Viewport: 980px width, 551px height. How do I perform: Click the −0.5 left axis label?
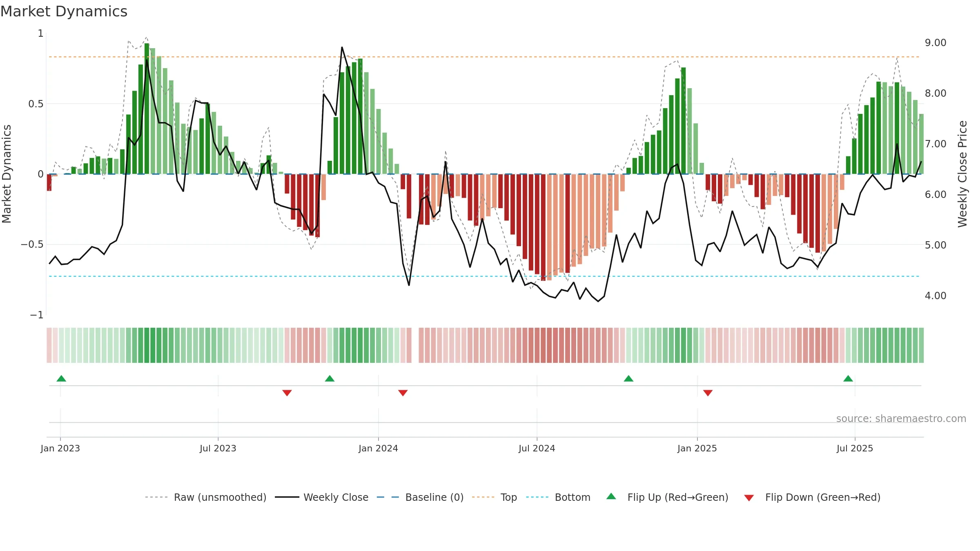[x=32, y=244]
